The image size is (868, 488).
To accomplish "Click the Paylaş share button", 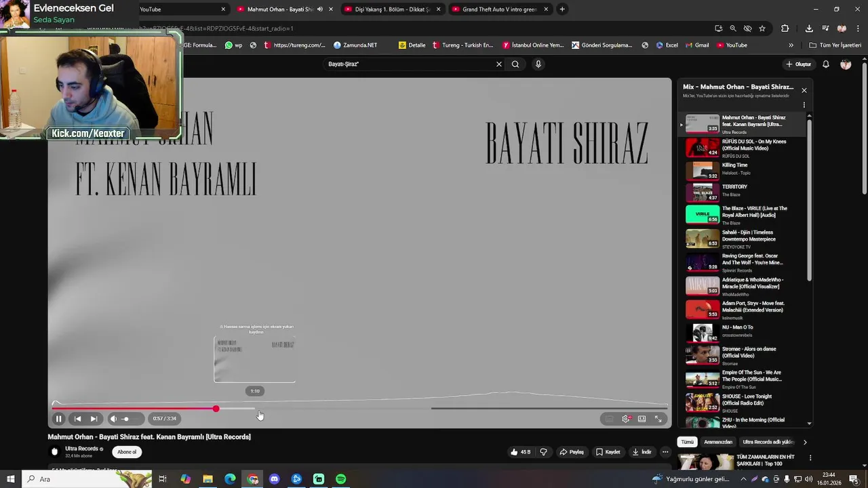I will click(x=572, y=452).
